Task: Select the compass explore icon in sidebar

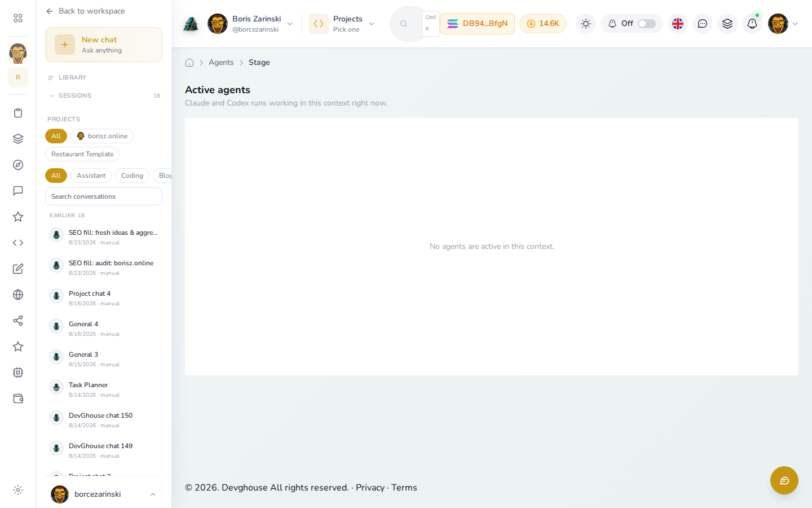Action: [18, 165]
